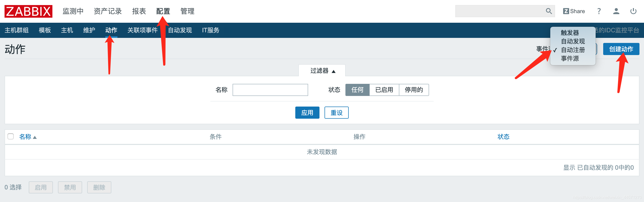The width and height of the screenshot is (644, 202).
Task: Focus the 名称 filter input field
Action: coord(270,90)
